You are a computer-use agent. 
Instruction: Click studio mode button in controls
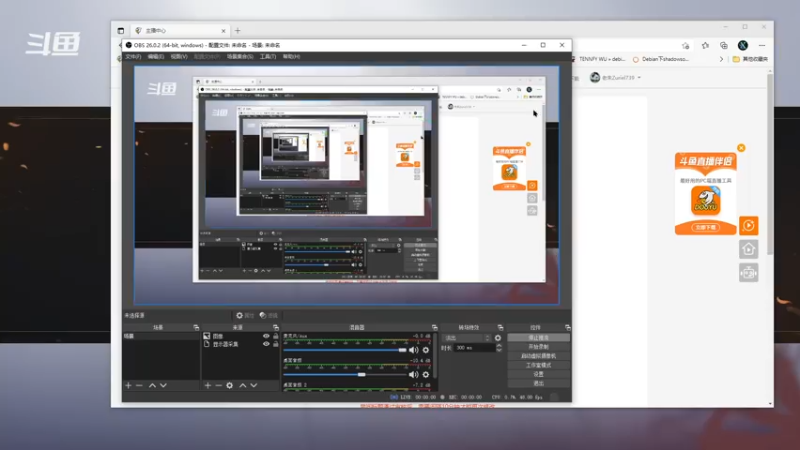coord(538,365)
